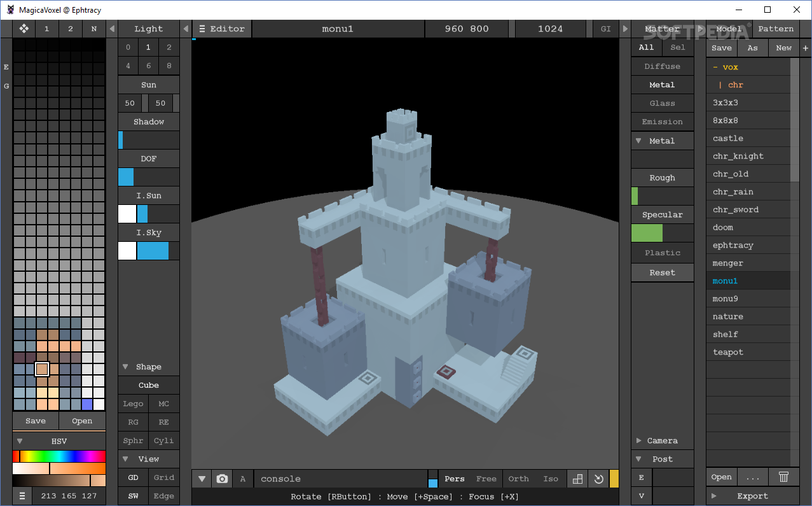812x506 pixels.
Task: Collapse the Light panel using its arrow
Action: [x=186, y=29]
